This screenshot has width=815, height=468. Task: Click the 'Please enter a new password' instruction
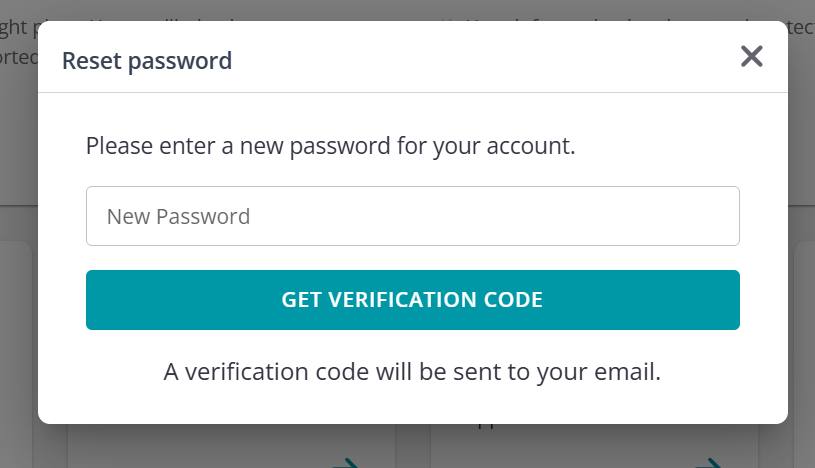330,146
